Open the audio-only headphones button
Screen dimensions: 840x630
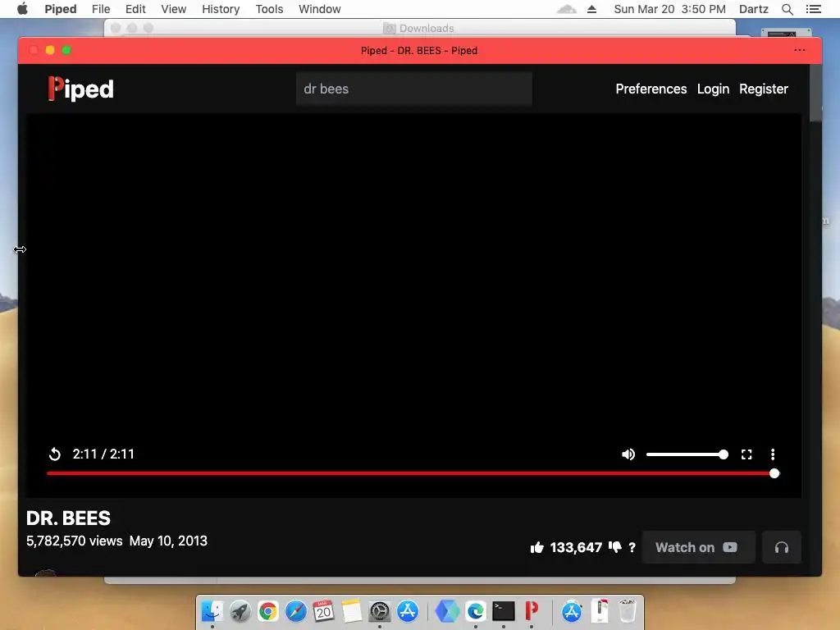point(782,547)
